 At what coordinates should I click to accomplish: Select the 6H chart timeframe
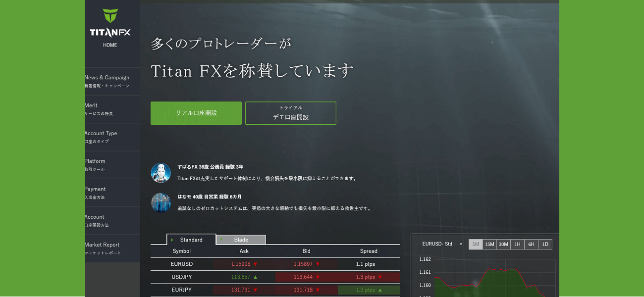coord(531,244)
